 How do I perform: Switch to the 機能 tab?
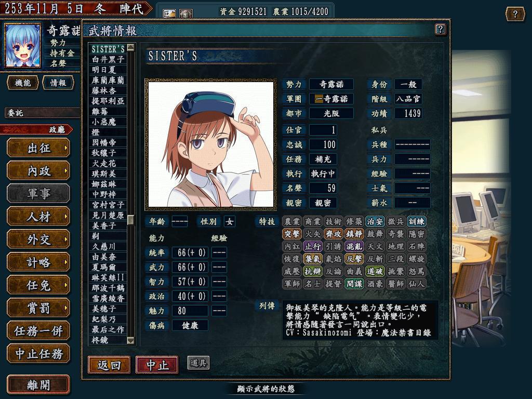(23, 83)
